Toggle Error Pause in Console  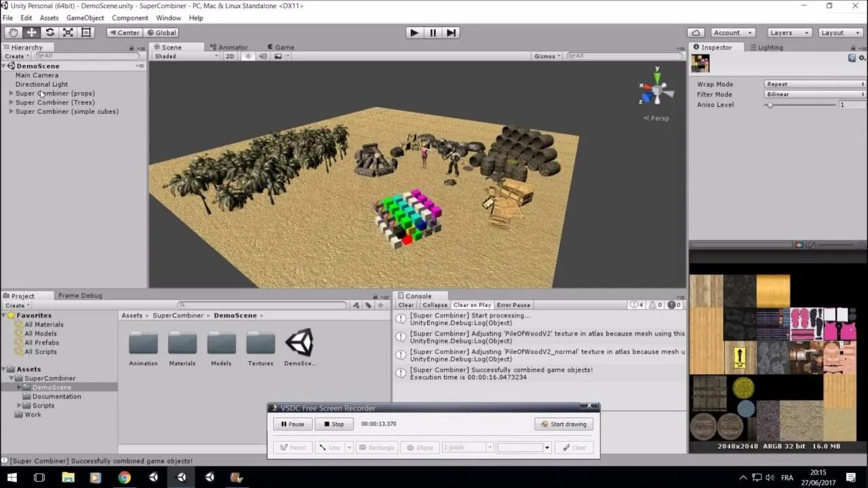click(513, 305)
